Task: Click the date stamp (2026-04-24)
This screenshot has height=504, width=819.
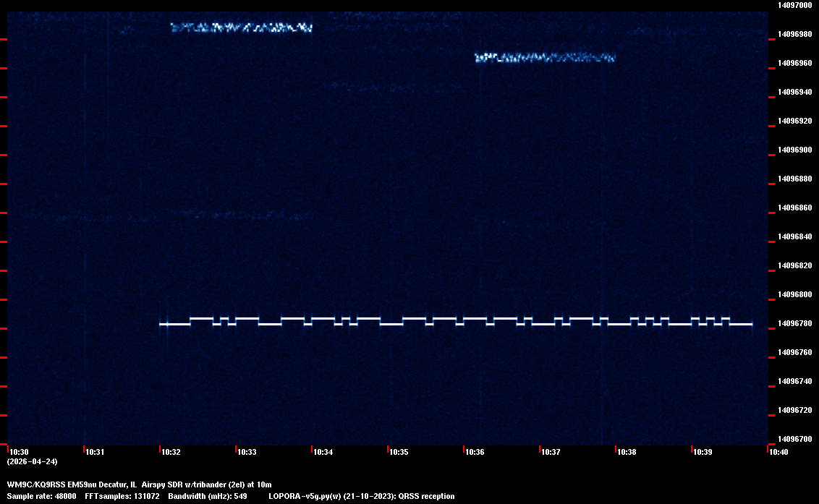Action: pyautogui.click(x=32, y=461)
